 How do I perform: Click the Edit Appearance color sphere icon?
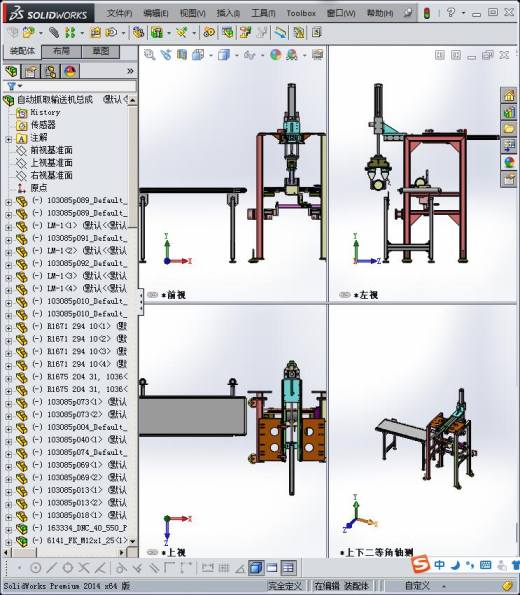point(276,55)
